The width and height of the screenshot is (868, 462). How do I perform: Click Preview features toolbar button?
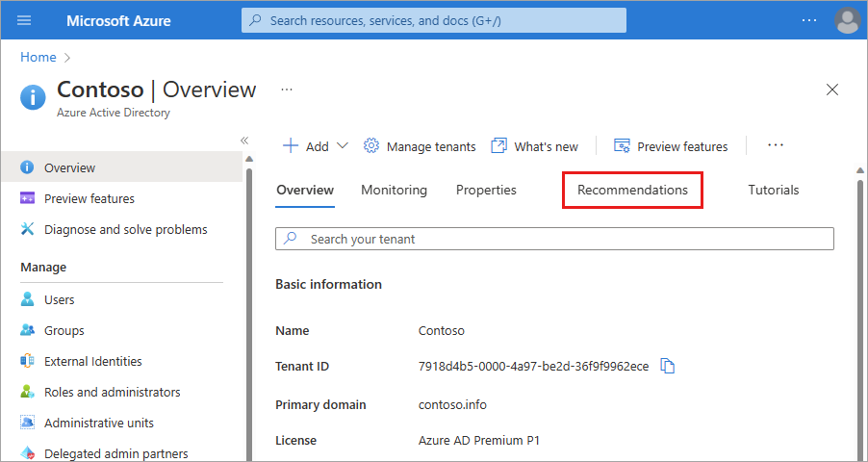671,146
